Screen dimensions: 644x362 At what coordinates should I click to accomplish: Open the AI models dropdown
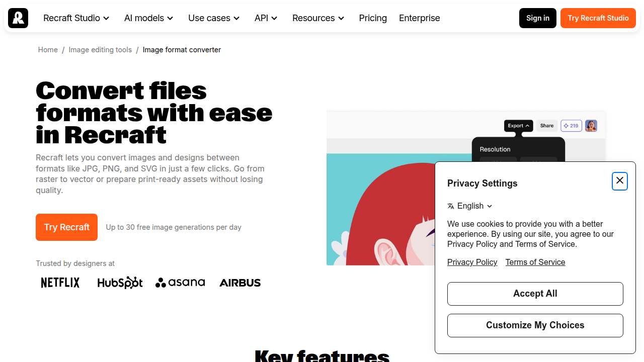coord(149,18)
